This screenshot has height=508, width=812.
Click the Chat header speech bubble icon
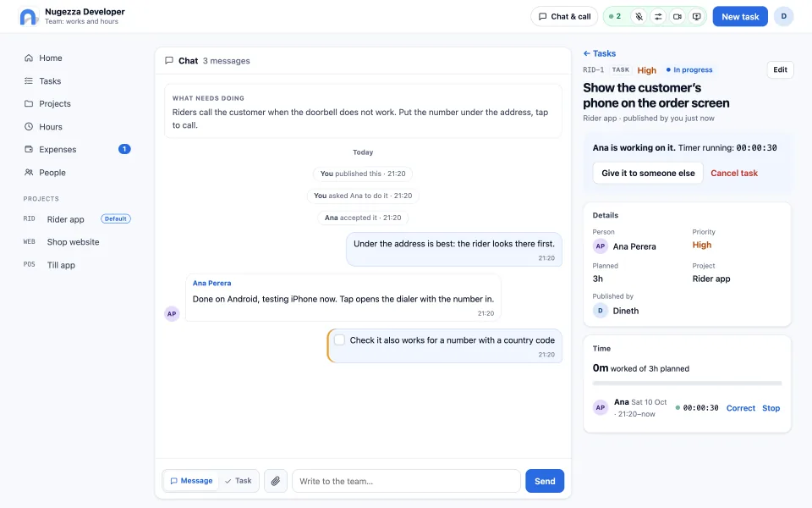(x=169, y=61)
